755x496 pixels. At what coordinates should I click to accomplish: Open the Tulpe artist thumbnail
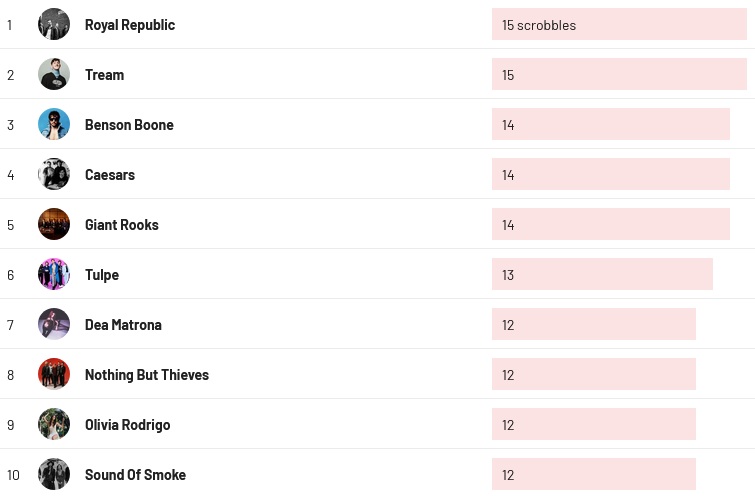[x=54, y=274]
